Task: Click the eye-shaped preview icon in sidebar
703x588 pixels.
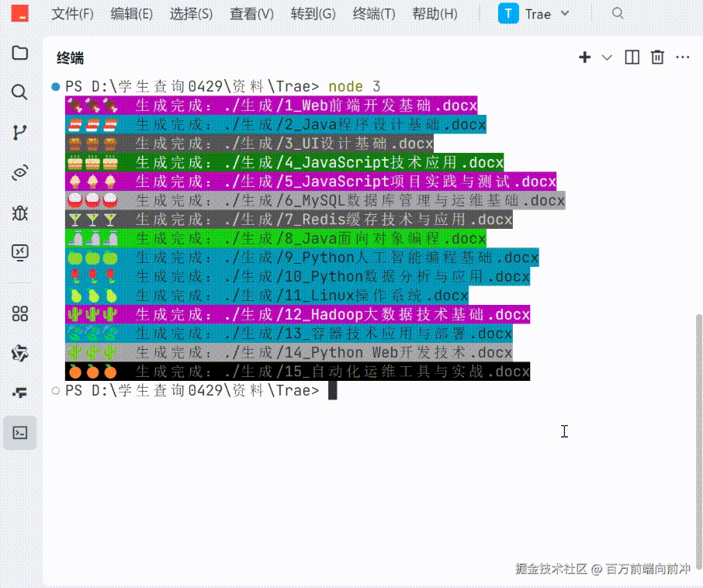Action: tap(19, 172)
